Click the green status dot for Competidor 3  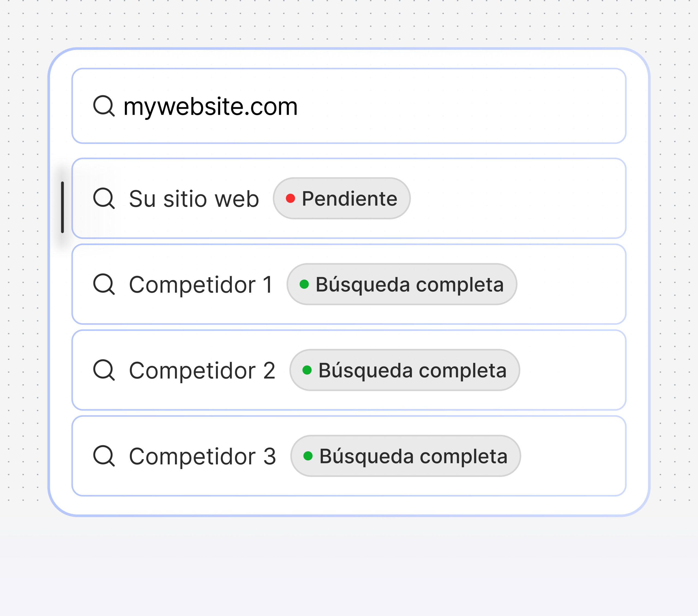tap(308, 456)
